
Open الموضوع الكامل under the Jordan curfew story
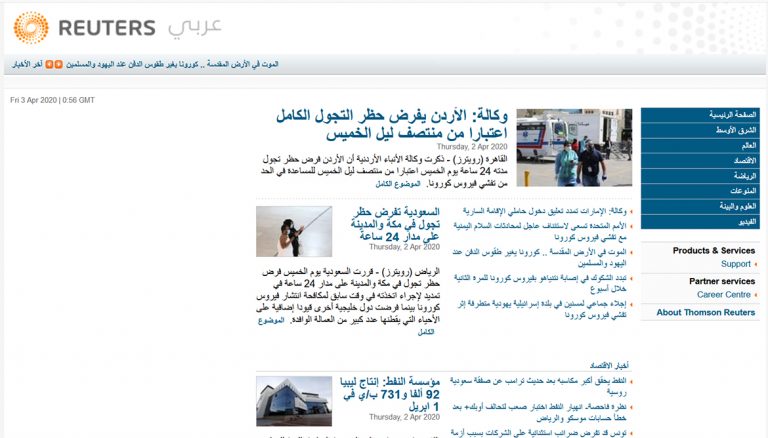tap(398, 184)
